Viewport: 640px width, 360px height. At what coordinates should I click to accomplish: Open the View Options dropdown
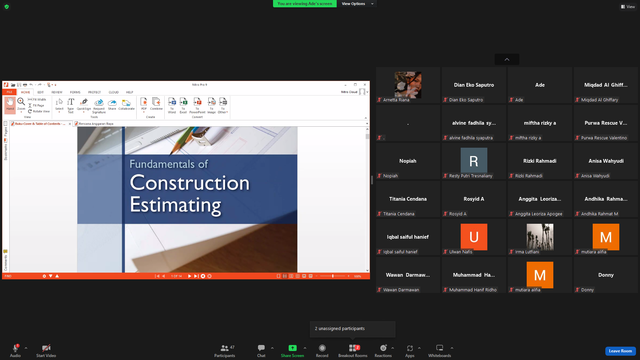pyautogui.click(x=358, y=4)
